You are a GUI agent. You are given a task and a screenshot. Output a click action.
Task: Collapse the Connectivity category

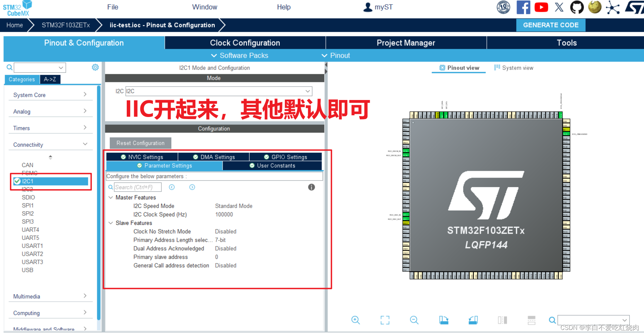pos(50,145)
